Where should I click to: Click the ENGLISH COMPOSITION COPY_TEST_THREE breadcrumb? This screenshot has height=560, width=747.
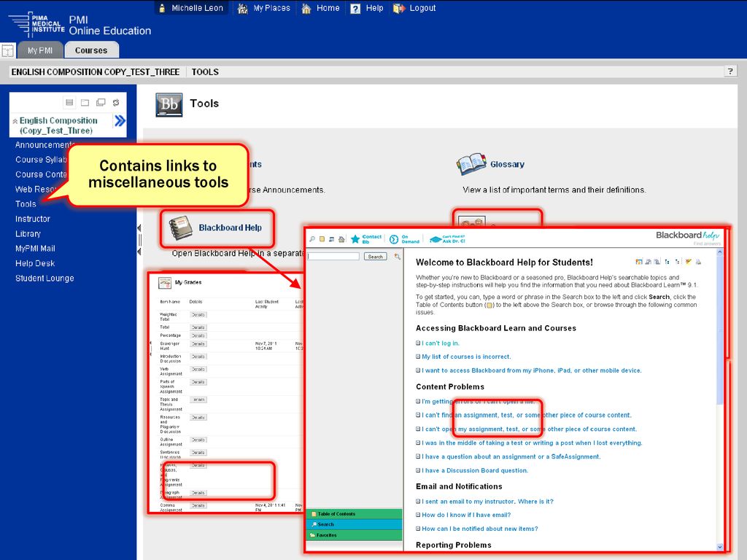click(x=96, y=72)
